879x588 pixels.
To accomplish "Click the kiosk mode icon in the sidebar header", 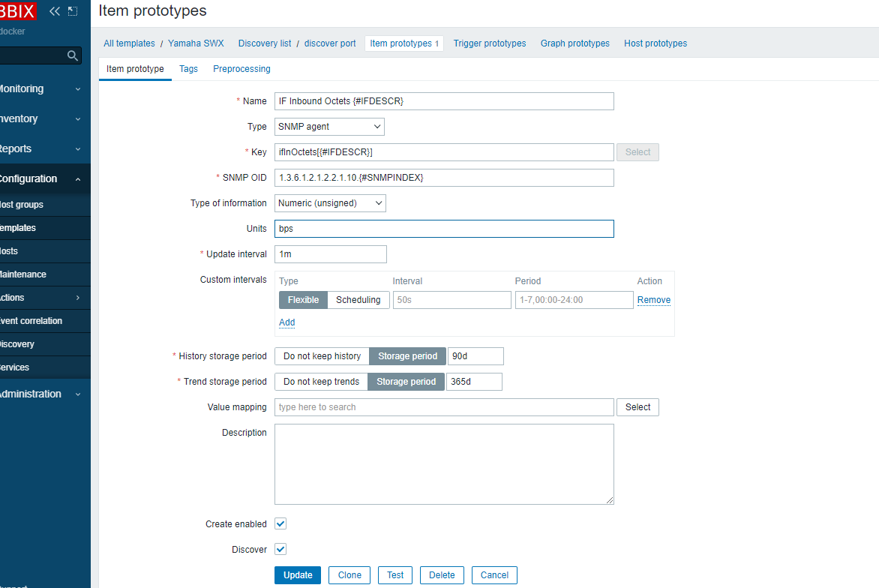I will point(73,11).
